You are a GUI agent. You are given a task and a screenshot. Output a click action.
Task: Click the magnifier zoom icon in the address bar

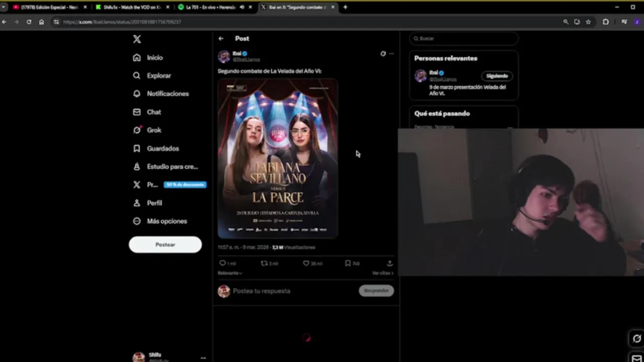pyautogui.click(x=566, y=22)
